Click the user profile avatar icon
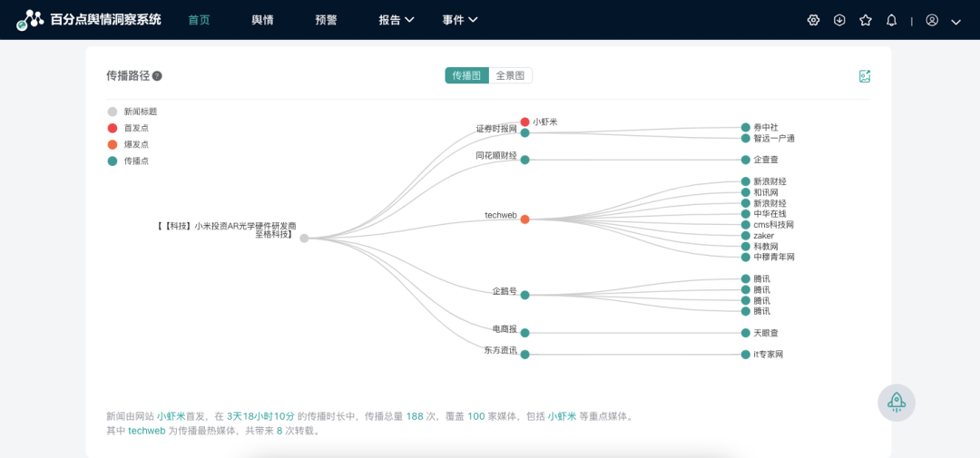Screen dimensions: 980x458 [932, 20]
